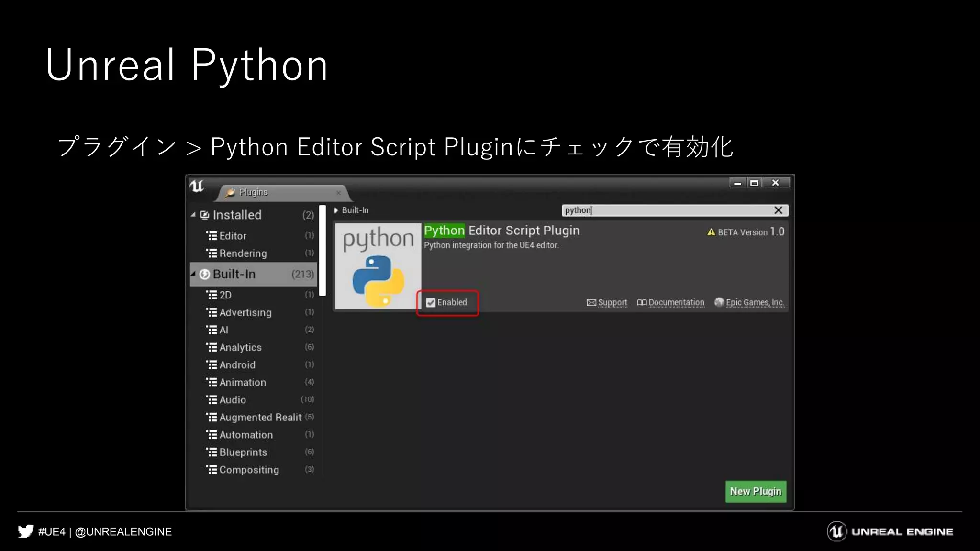Viewport: 980px width, 551px height.
Task: Click the Plugins tab plug icon
Action: point(230,192)
